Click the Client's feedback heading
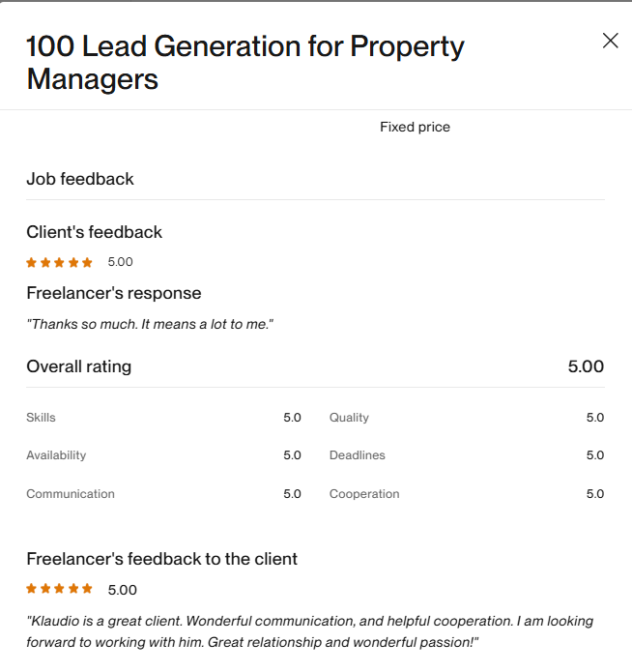 tap(95, 232)
